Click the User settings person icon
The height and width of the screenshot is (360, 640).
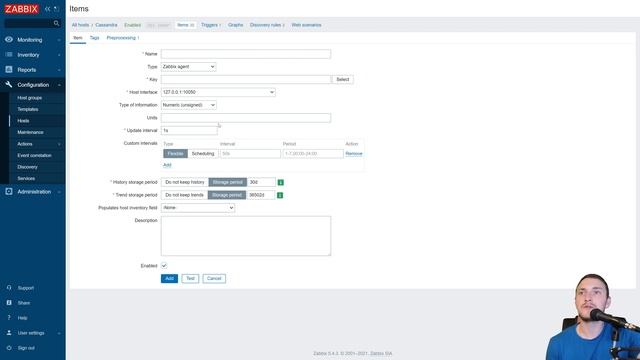pyautogui.click(x=9, y=333)
